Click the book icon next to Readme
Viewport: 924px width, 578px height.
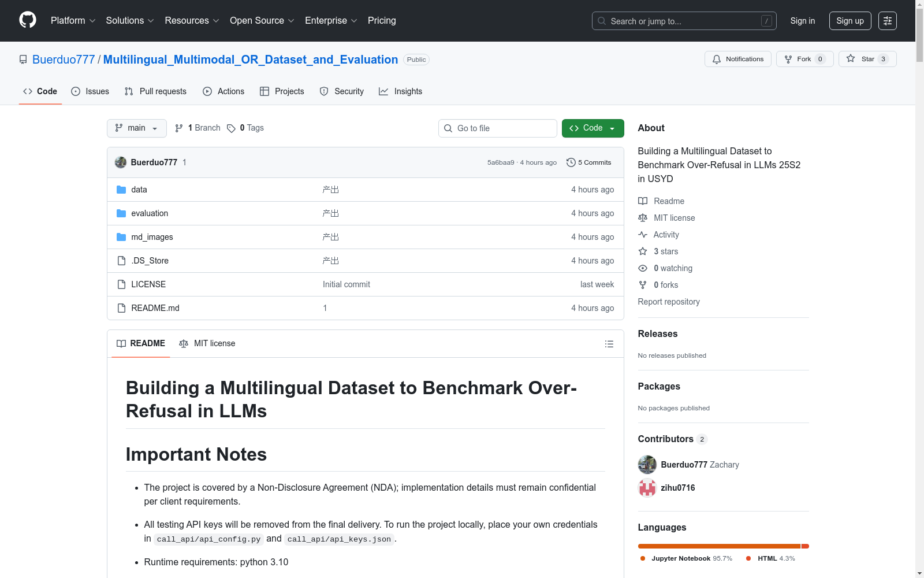click(x=643, y=201)
